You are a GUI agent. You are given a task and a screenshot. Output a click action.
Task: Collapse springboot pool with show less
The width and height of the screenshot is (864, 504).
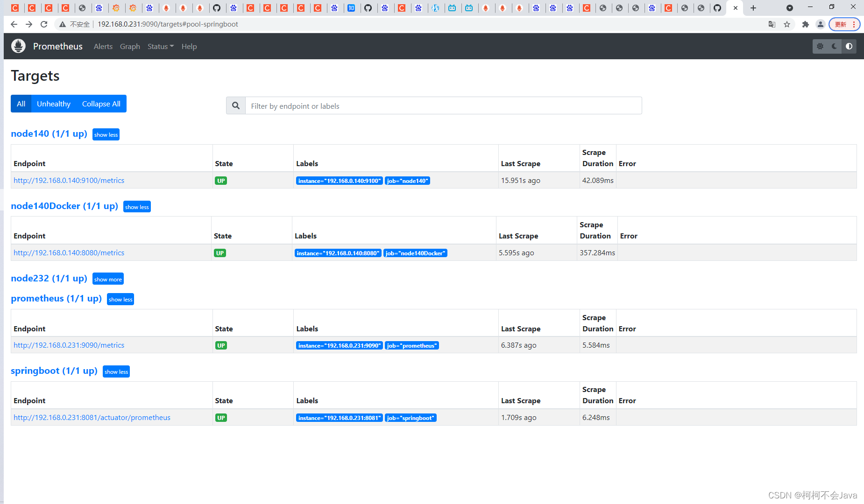(116, 371)
